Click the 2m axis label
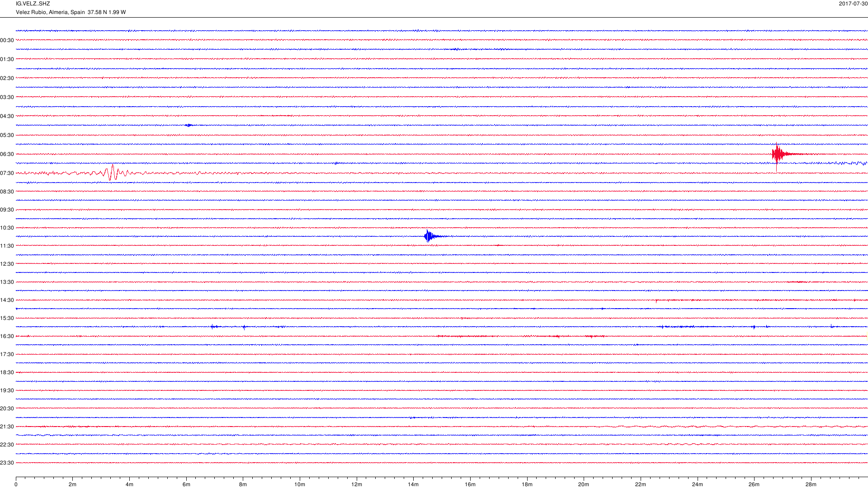The height and width of the screenshot is (488, 868). (x=72, y=484)
